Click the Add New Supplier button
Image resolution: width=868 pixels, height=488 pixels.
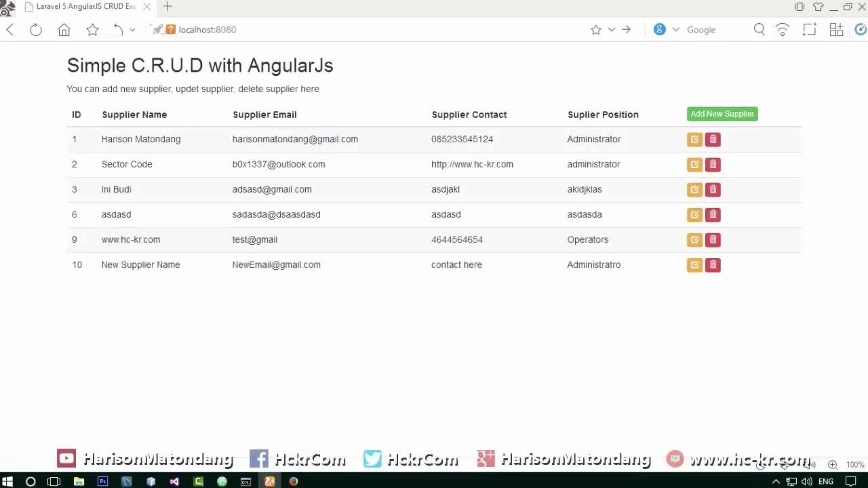point(722,114)
